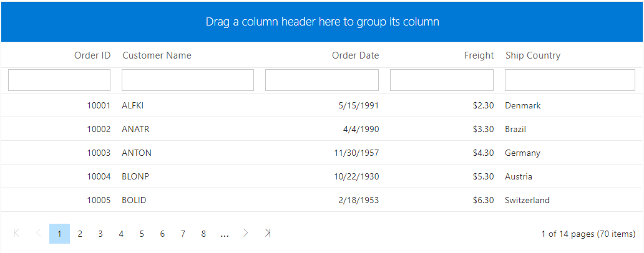Sort by Freight column header
The height and width of the screenshot is (253, 644).
[x=479, y=55]
